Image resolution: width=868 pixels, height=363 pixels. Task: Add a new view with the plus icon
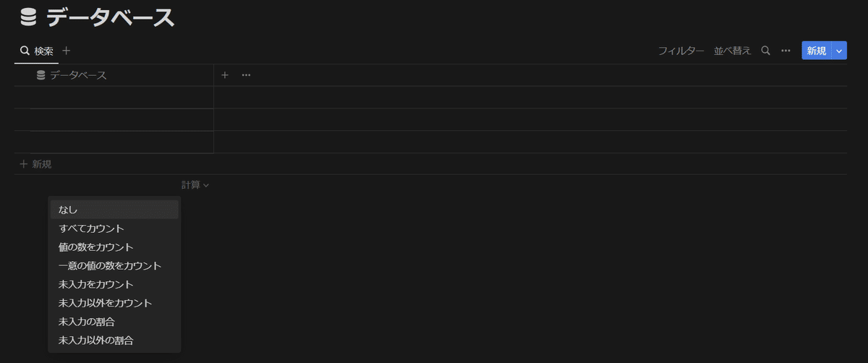67,51
